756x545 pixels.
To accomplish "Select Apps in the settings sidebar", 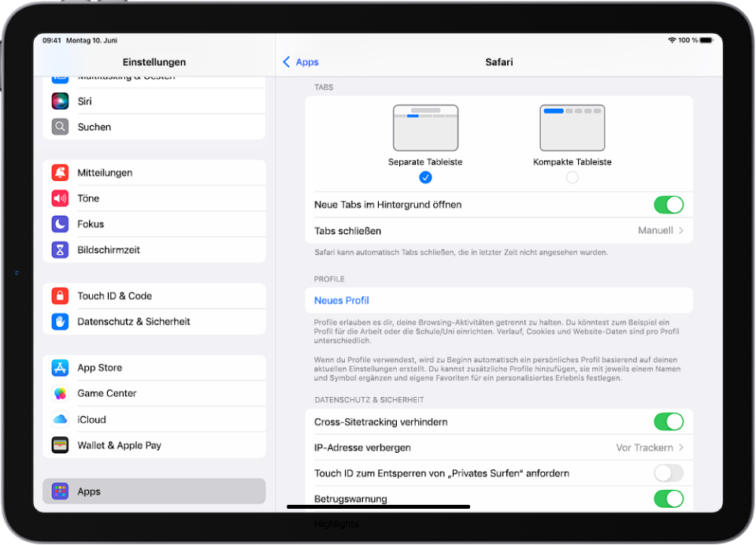I will tap(88, 491).
